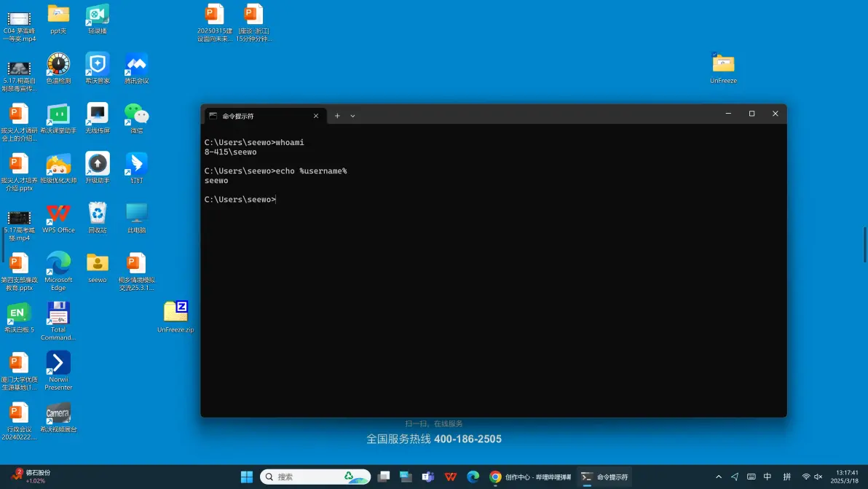This screenshot has width=868, height=489.
Task: Show hidden system tray icons chevron
Action: click(x=719, y=477)
